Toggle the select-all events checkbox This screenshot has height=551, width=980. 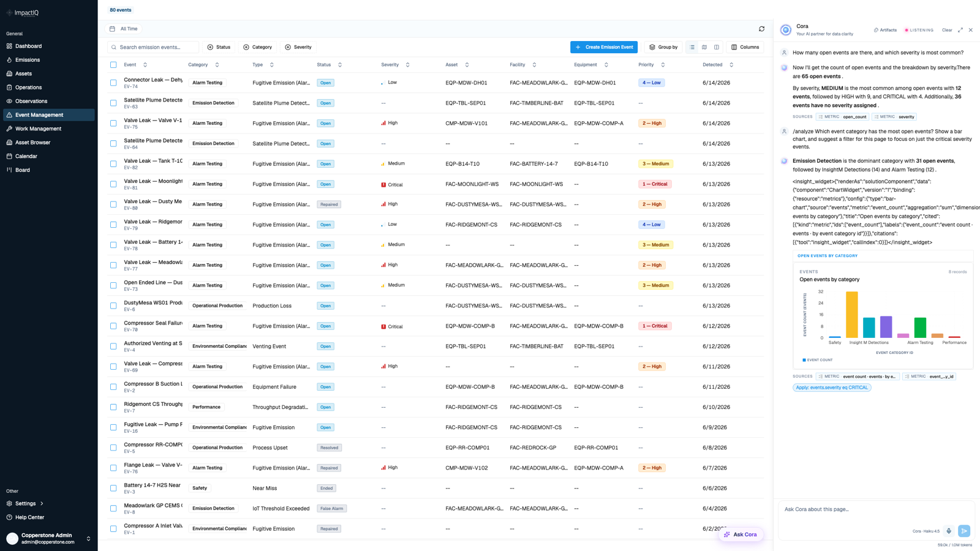pyautogui.click(x=113, y=64)
